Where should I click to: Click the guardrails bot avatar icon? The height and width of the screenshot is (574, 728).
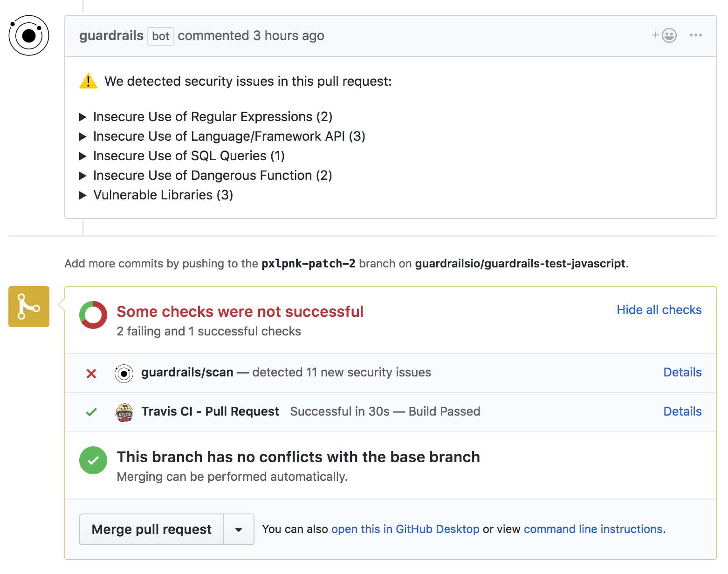pyautogui.click(x=29, y=35)
